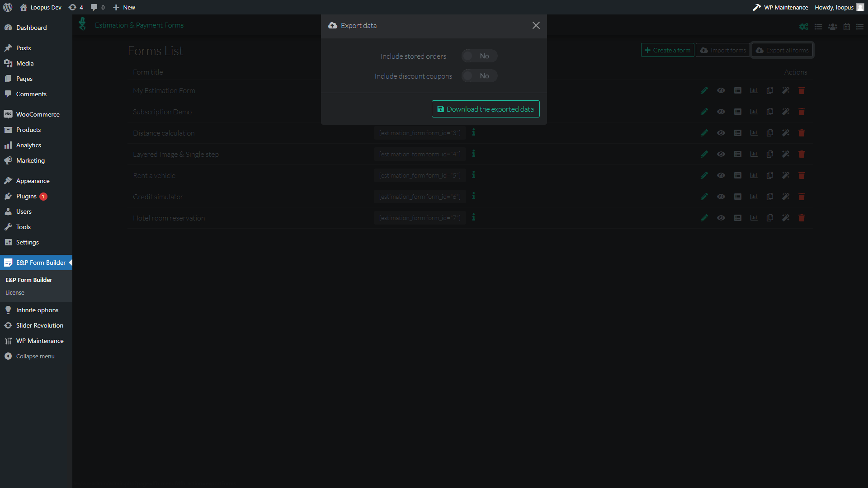Open Plugins menu in sidebar

[26, 196]
